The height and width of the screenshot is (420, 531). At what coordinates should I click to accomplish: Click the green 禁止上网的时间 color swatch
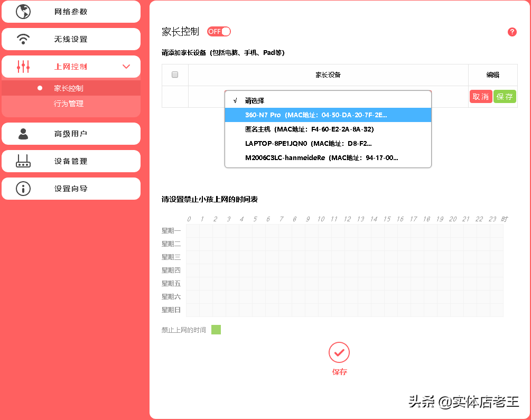click(x=216, y=329)
